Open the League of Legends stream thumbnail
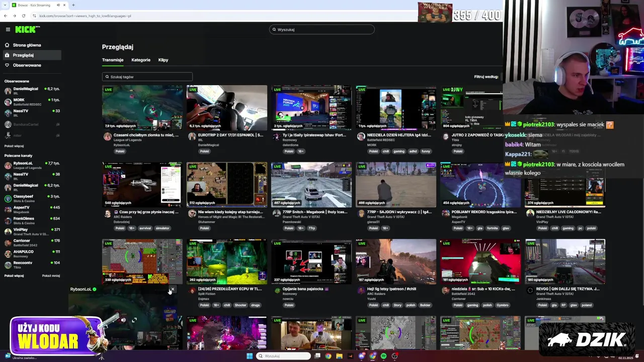Viewport: 644px width, 362px height. [142, 108]
